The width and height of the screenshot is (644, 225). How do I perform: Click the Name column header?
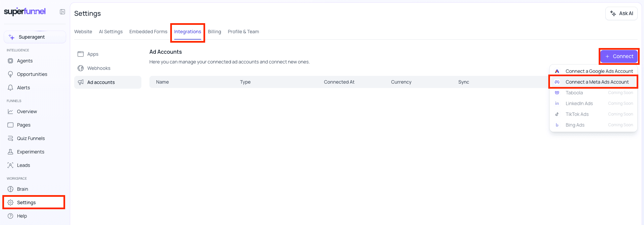tap(163, 82)
